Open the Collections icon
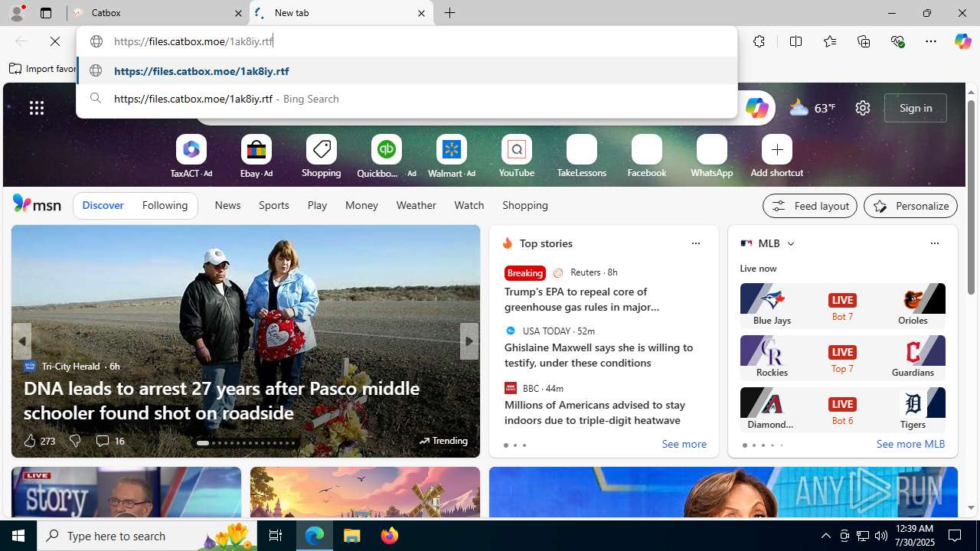The width and height of the screenshot is (980, 551). point(864,41)
